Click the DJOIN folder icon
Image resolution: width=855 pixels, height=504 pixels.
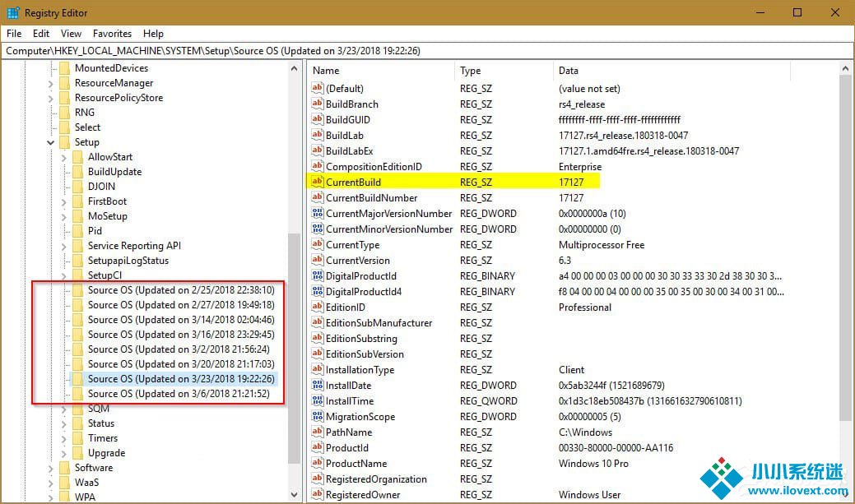(78, 187)
